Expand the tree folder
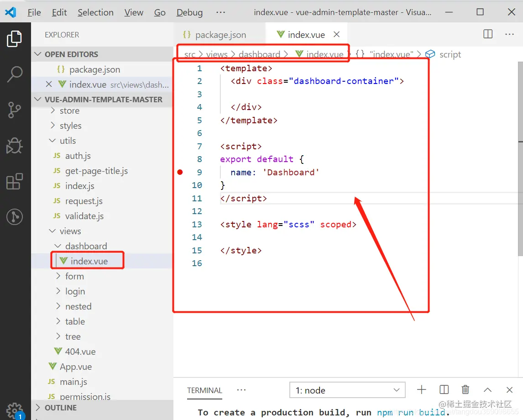 (58, 336)
